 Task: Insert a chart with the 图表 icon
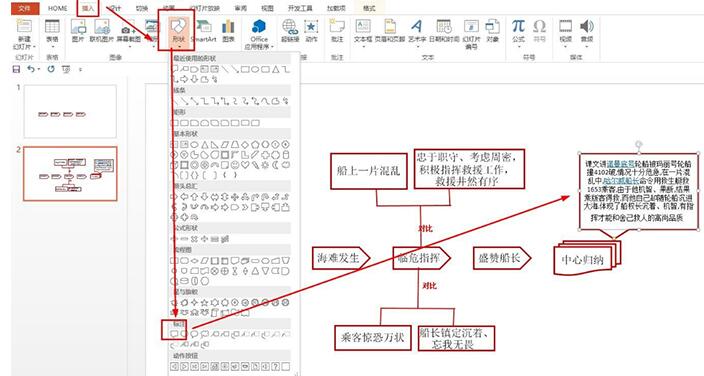[228, 27]
